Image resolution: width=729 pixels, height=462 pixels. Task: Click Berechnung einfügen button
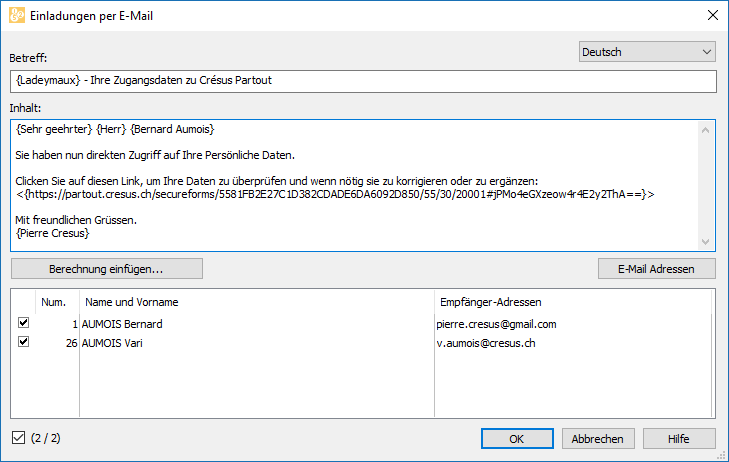click(x=106, y=269)
